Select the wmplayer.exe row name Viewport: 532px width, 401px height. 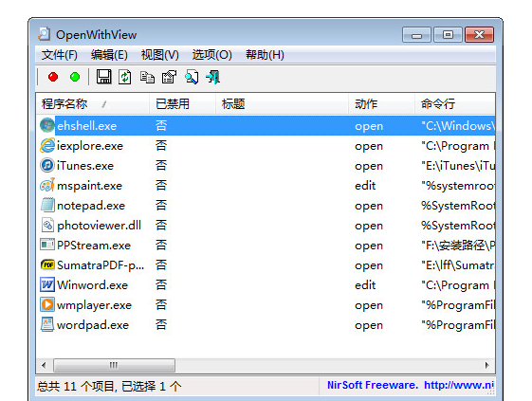(x=94, y=305)
